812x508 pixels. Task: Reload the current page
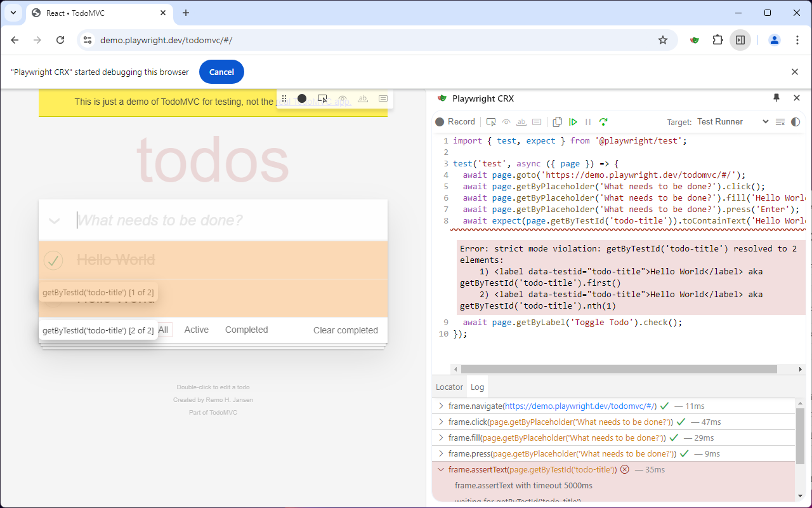pyautogui.click(x=60, y=40)
